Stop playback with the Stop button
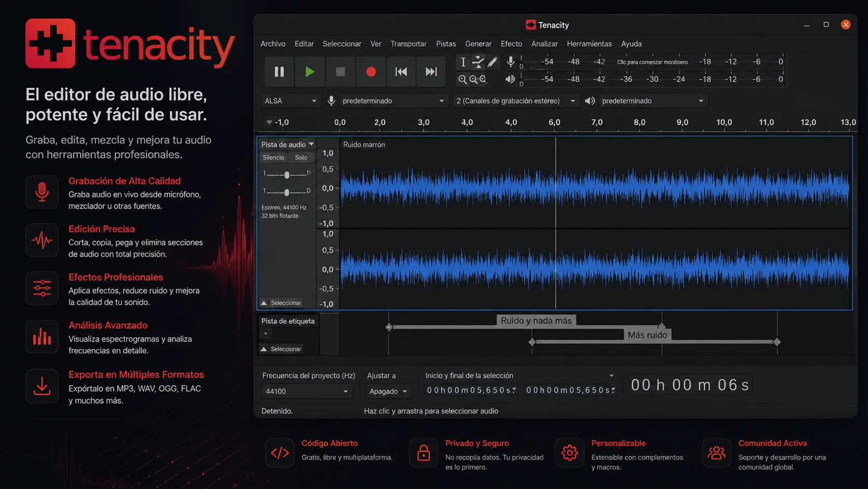Image resolution: width=868 pixels, height=489 pixels. point(340,72)
